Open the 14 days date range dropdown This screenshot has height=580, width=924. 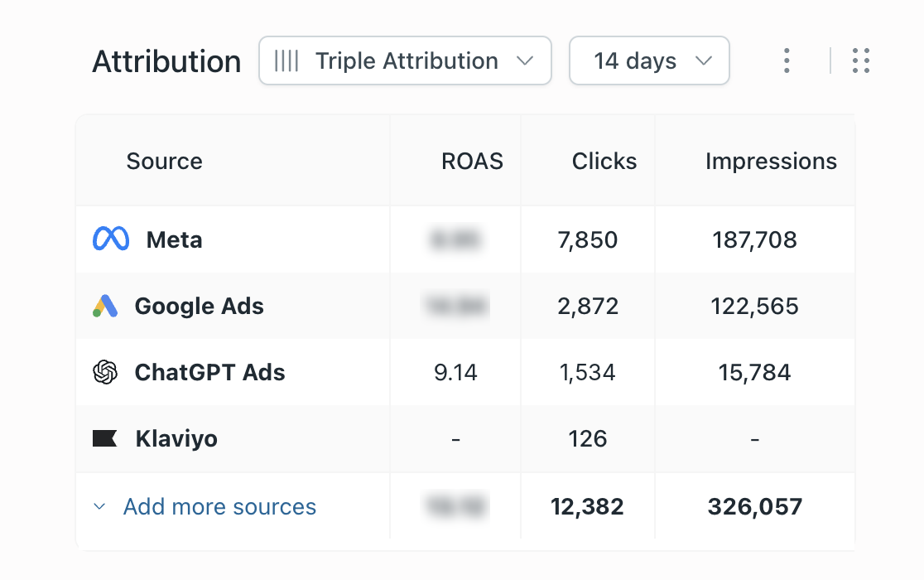pos(649,60)
